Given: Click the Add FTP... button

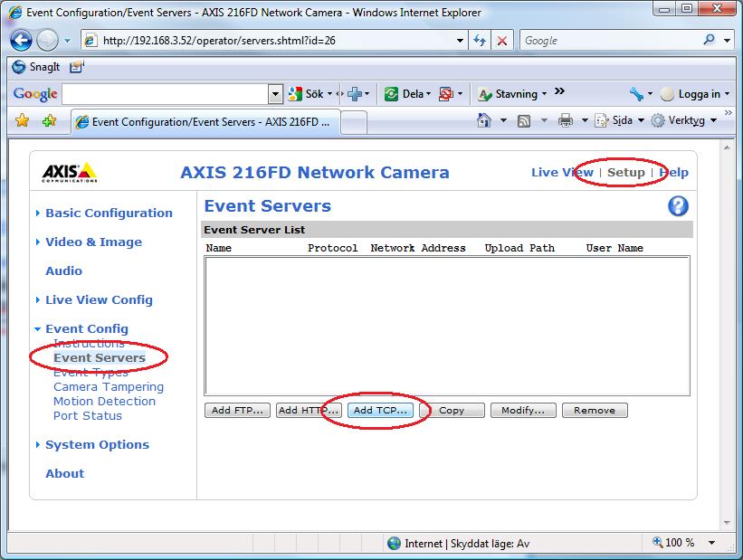Looking at the screenshot, I should pyautogui.click(x=237, y=411).
